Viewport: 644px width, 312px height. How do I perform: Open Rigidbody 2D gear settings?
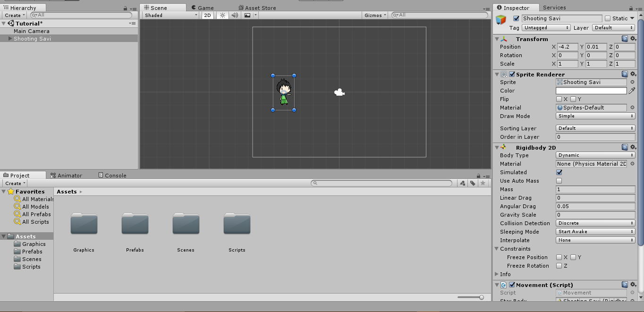click(x=633, y=147)
